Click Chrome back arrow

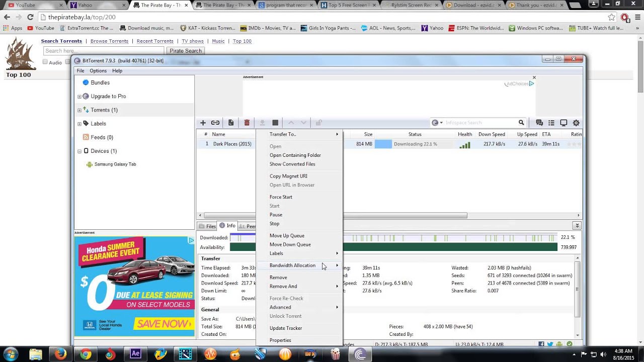(x=7, y=17)
